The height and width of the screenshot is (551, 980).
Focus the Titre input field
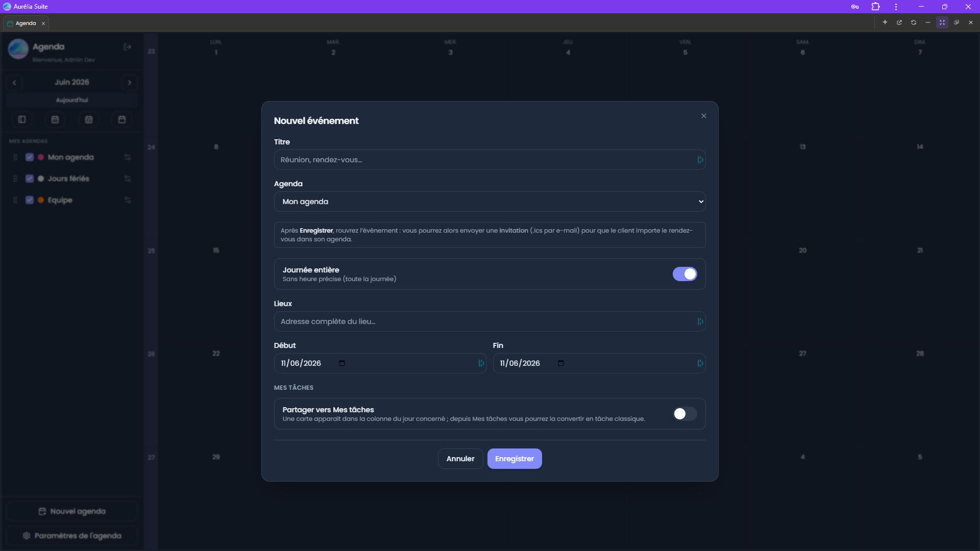pyautogui.click(x=489, y=160)
